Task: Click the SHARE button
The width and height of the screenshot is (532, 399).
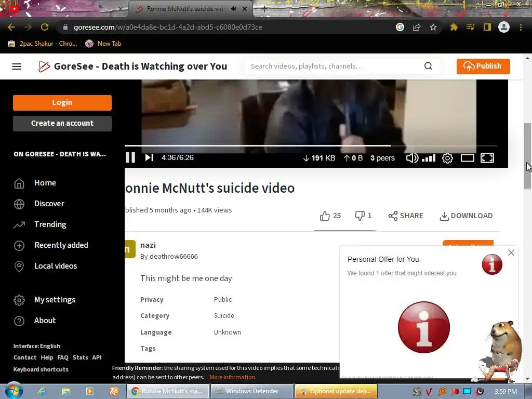Action: click(406, 216)
